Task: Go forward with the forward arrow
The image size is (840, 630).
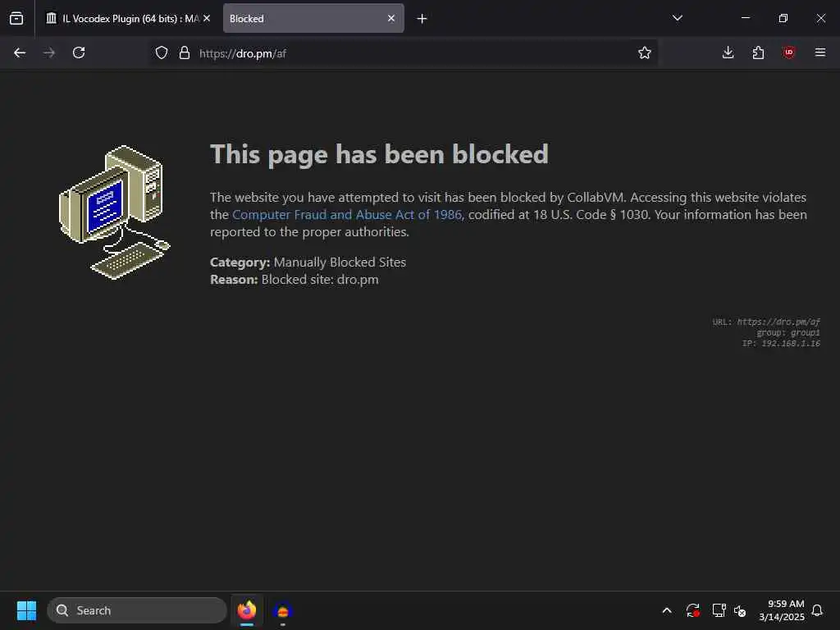Action: 48,52
